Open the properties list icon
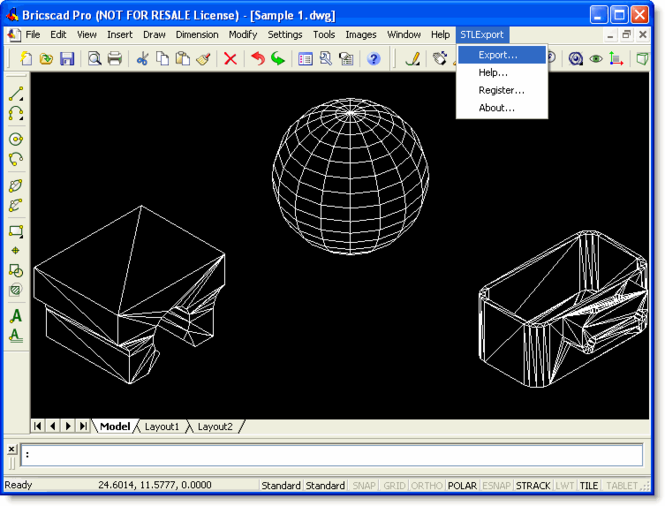Image resolution: width=665 pixels, height=506 pixels. pyautogui.click(x=305, y=59)
